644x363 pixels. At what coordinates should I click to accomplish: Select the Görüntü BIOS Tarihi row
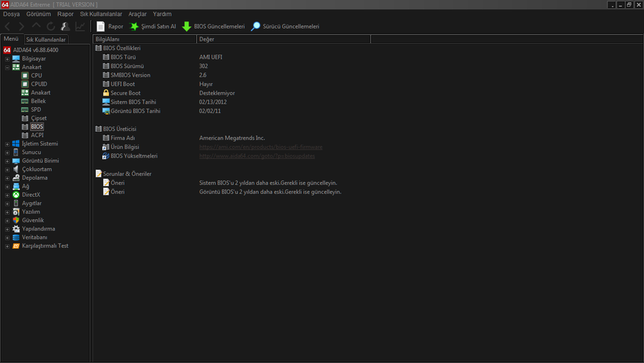[x=135, y=111]
